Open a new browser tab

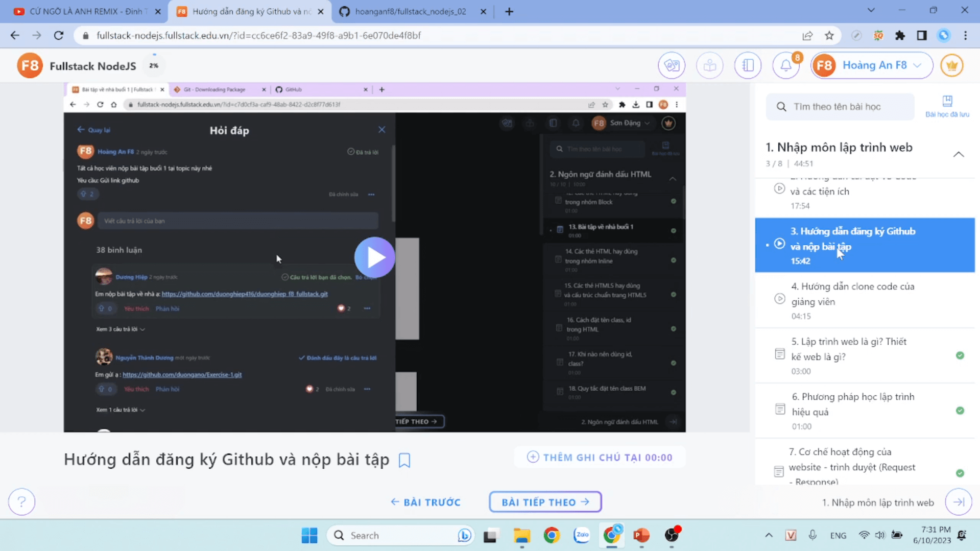pyautogui.click(x=509, y=11)
